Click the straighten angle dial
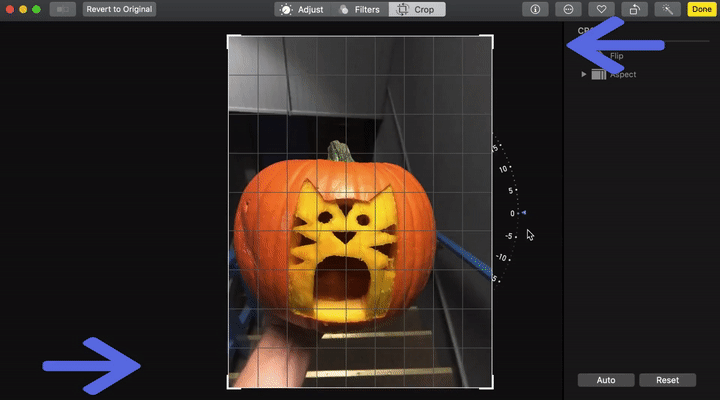Image resolution: width=720 pixels, height=400 pixels. (x=510, y=213)
